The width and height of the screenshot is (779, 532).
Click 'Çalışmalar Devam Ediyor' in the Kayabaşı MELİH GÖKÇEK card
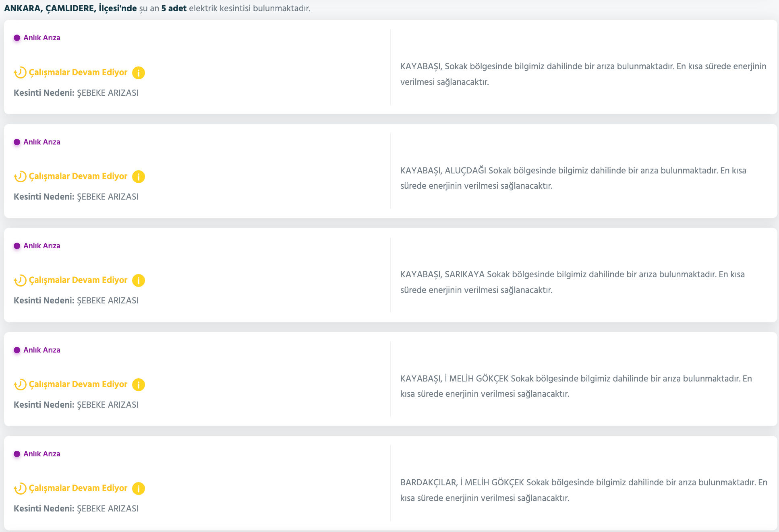[78, 384]
